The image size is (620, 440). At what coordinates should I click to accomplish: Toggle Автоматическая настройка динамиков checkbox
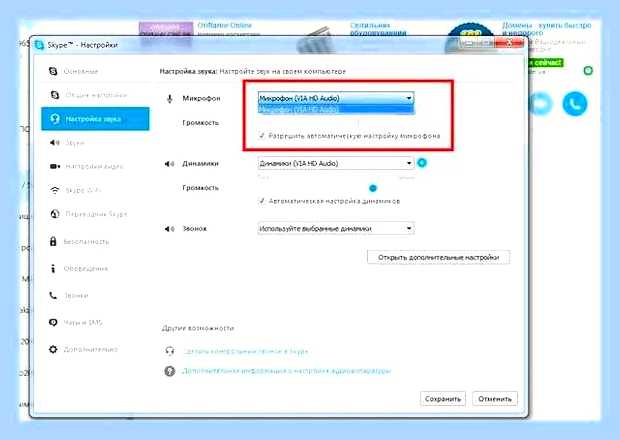point(262,201)
